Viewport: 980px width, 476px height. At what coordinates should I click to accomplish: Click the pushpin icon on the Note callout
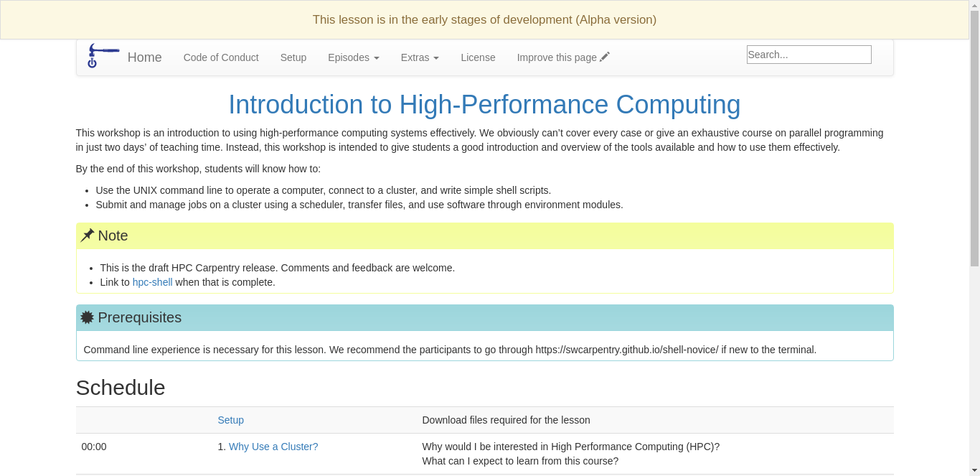point(88,235)
